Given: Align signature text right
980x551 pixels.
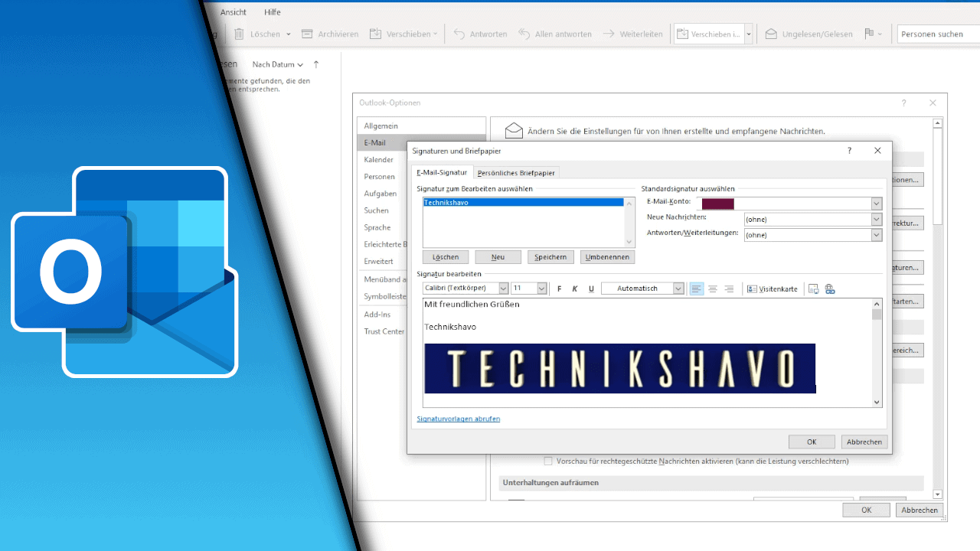Looking at the screenshot, I should (x=729, y=289).
